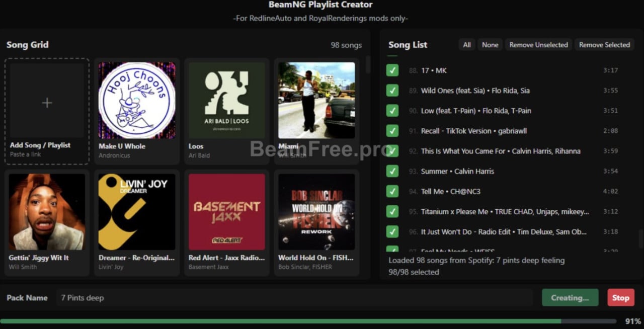
Task: Click the plus icon to add song
Action: click(47, 103)
